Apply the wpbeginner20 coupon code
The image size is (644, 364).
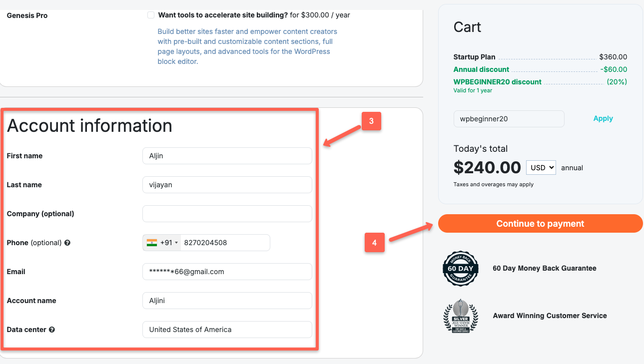coord(603,118)
